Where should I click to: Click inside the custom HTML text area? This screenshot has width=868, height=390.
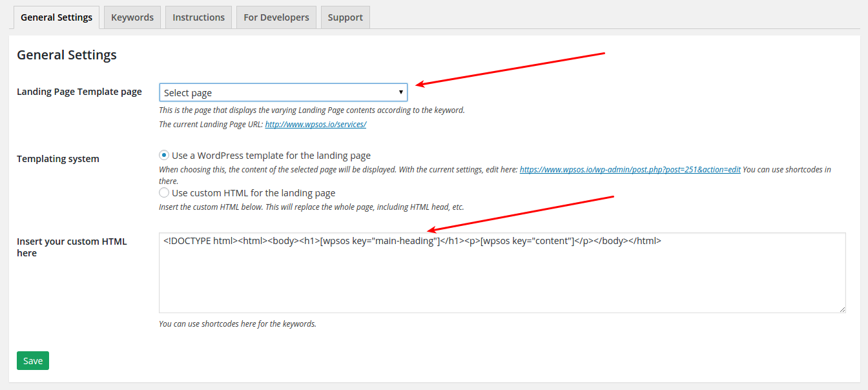tap(502, 273)
